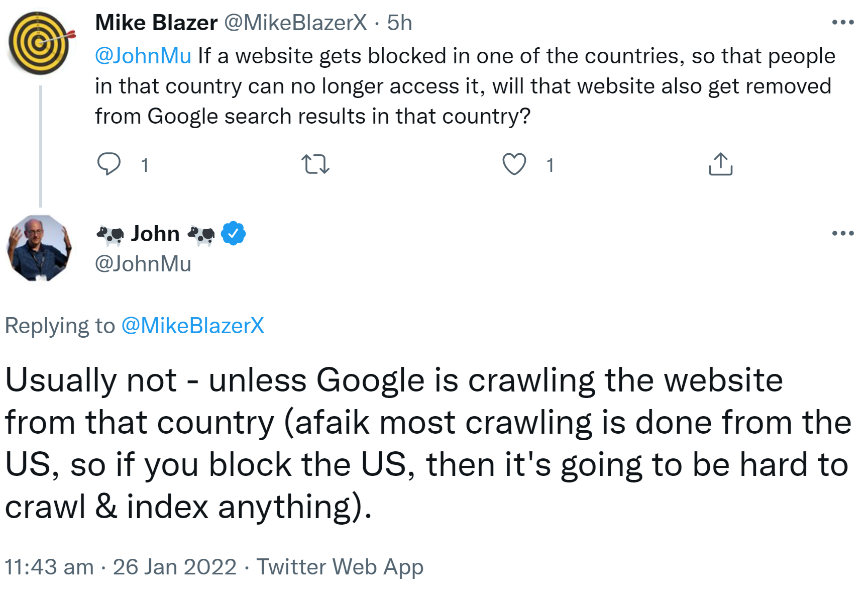Click the reply count showing 1
Viewport: 868px width, 589px height.
click(145, 164)
